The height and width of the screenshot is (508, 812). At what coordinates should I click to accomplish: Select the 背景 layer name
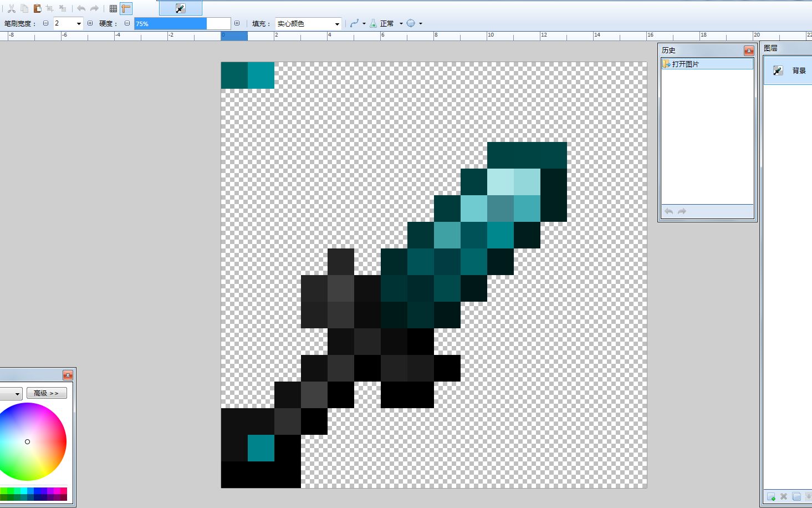click(x=799, y=71)
